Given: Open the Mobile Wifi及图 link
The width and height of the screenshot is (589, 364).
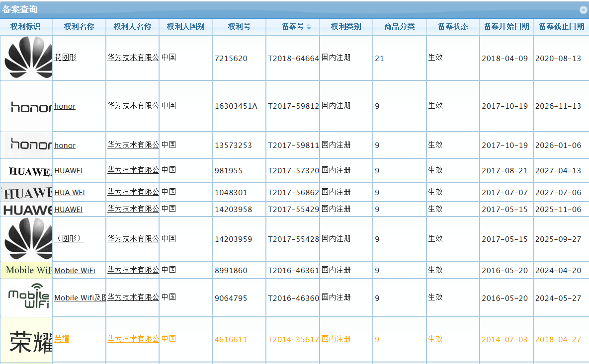Looking at the screenshot, I should pyautogui.click(x=79, y=297).
